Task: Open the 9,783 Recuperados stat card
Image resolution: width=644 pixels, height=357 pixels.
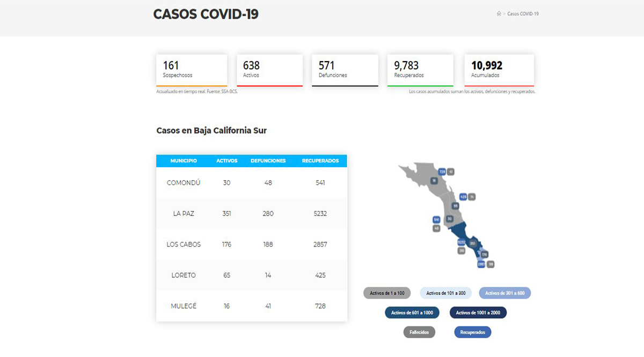Action: tap(420, 70)
